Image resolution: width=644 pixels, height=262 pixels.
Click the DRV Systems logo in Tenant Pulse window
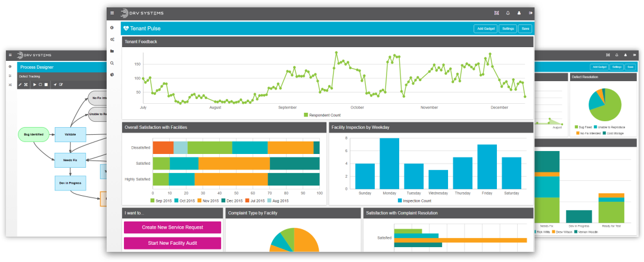142,13
